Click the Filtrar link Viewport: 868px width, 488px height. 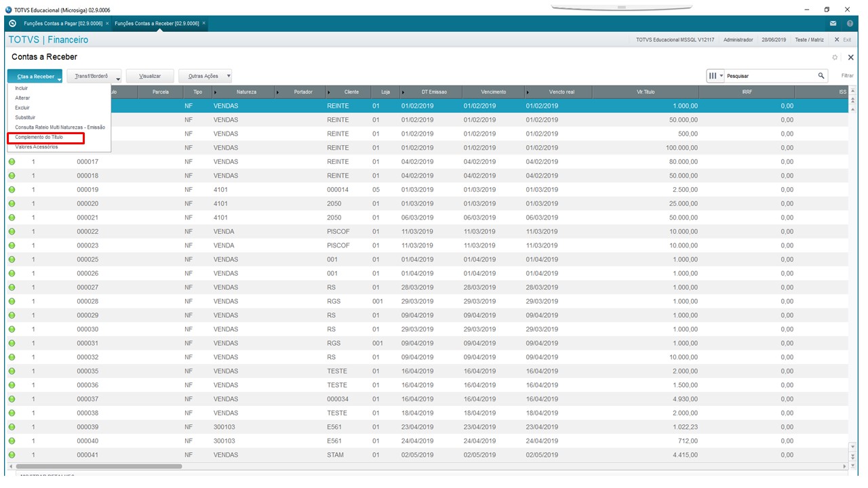(x=848, y=76)
